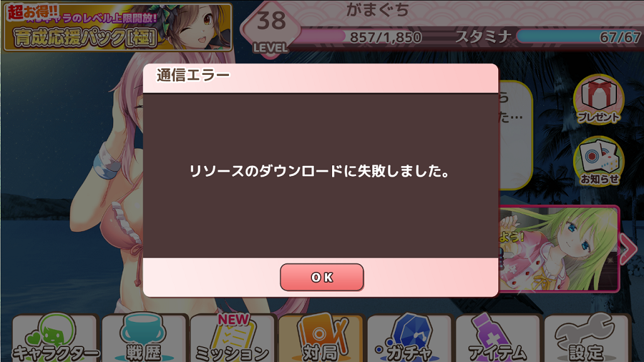Click the 通信エラー dialog title bar
This screenshot has height=362, width=644.
tap(321, 78)
